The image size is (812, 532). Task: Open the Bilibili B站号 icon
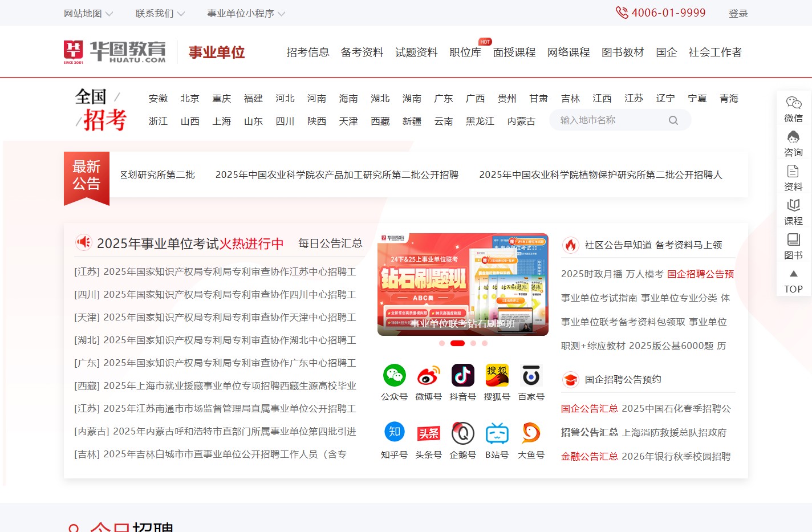coord(497,433)
